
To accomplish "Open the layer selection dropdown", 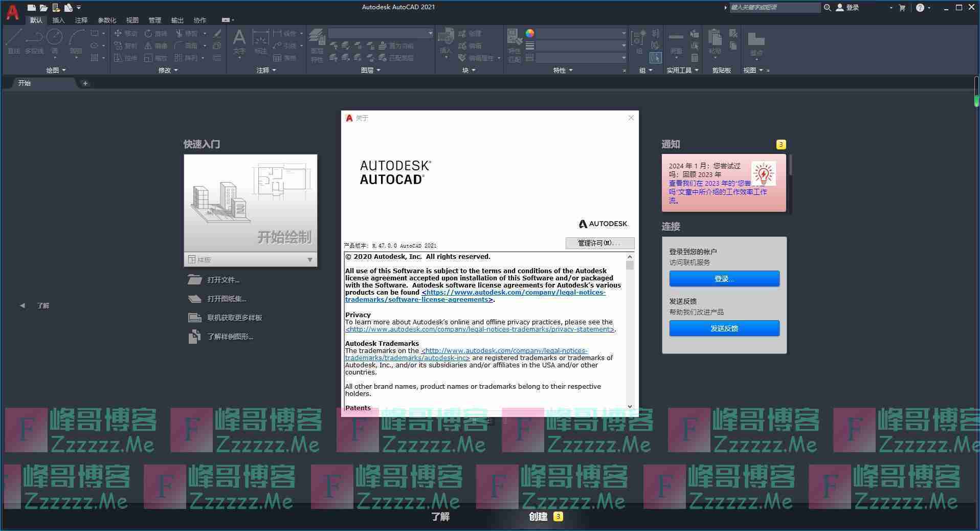I will [381, 33].
